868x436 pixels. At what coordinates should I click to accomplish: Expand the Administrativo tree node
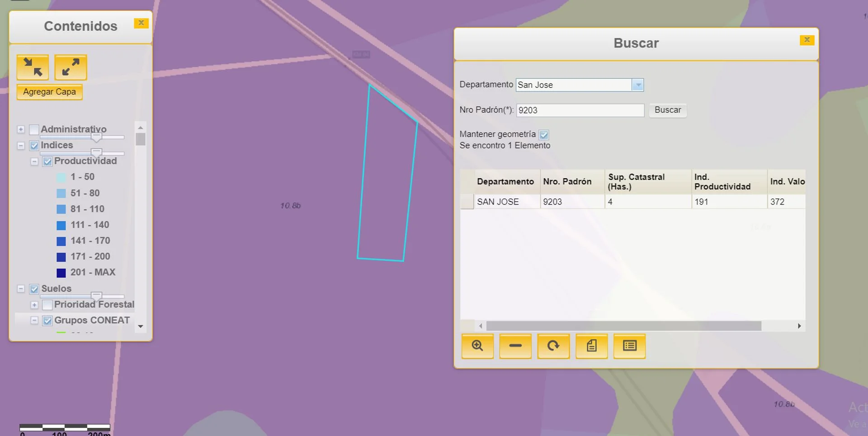[x=21, y=130]
